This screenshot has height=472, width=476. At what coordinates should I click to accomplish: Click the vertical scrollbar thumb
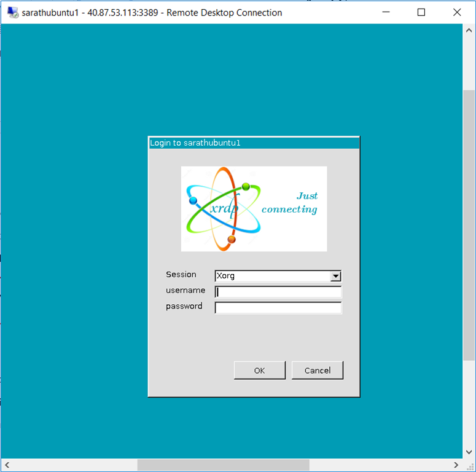(x=469, y=226)
